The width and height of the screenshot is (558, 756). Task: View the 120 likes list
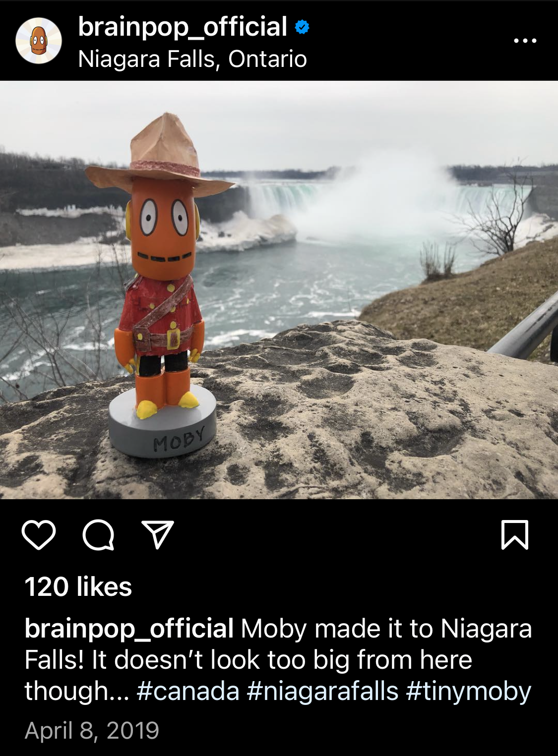point(78,587)
